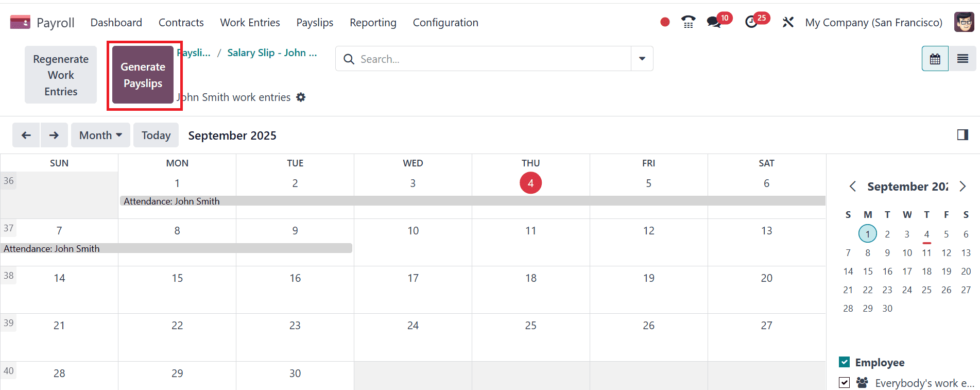
Task: Click Regenerate Work Entries button
Action: 61,75
